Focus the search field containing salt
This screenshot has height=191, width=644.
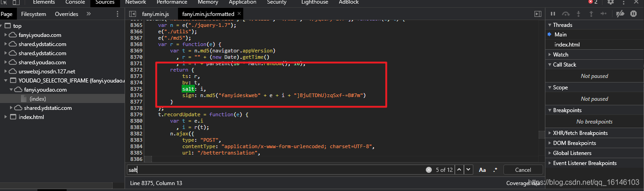coord(276,170)
